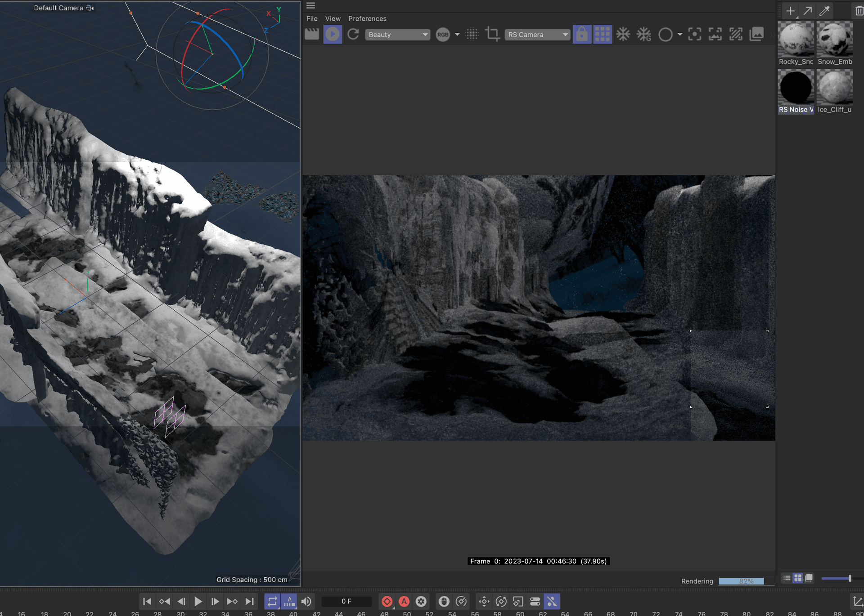Toggle loop playback mode
This screenshot has height=616, width=864.
pyautogui.click(x=272, y=602)
